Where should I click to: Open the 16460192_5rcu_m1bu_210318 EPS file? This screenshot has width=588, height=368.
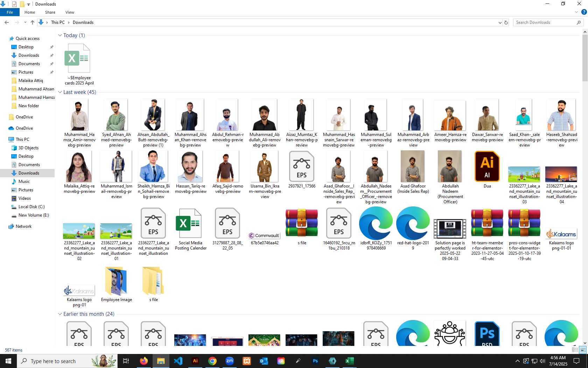[339, 229]
